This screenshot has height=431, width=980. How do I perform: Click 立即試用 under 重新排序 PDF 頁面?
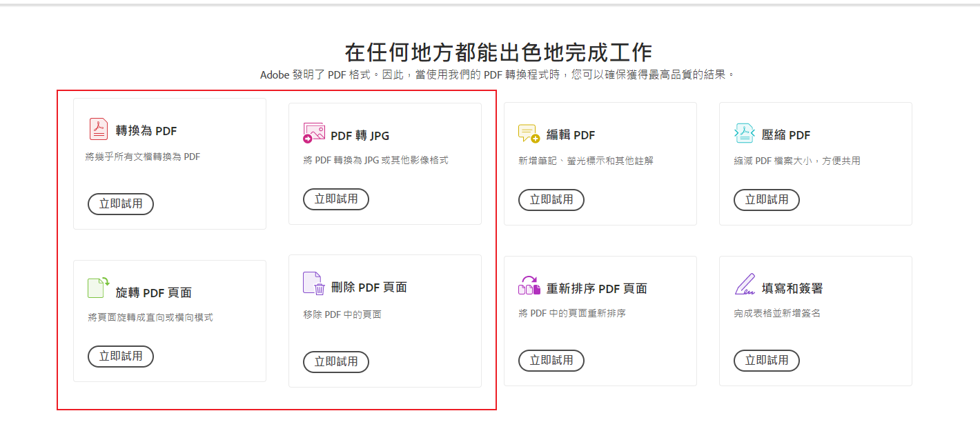pos(551,361)
